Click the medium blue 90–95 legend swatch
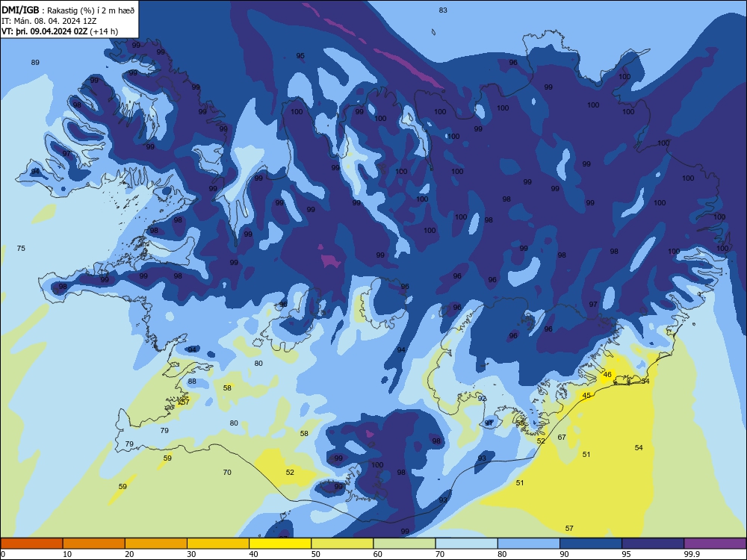Image resolution: width=747 pixels, height=560 pixels. click(x=591, y=544)
